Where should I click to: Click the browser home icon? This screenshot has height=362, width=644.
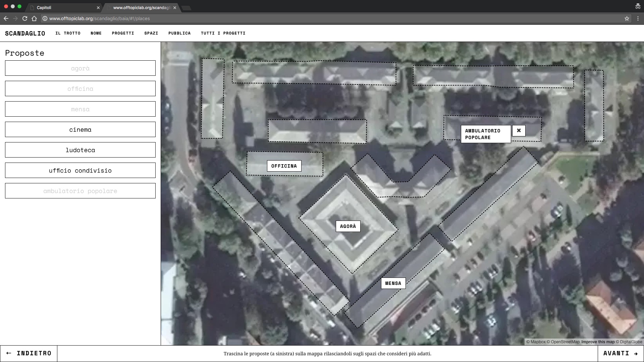point(34,18)
